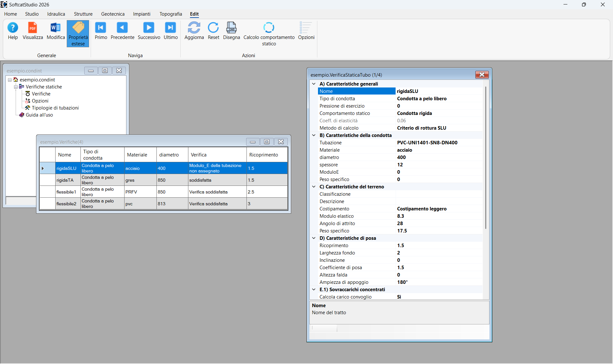Click the Verifiche statiche tree icon
The height and width of the screenshot is (364, 613).
[x=22, y=87]
